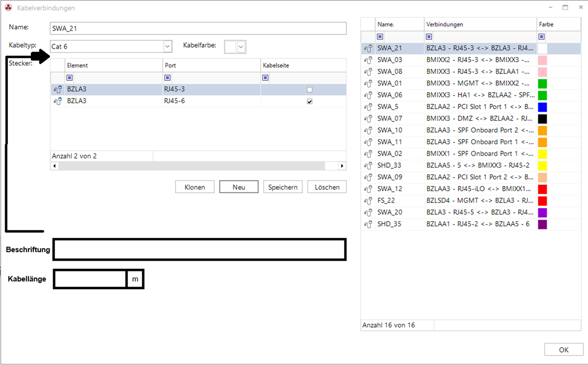588x365 pixels.
Task: Click the cable icon beside SWA_03
Action: (368, 60)
